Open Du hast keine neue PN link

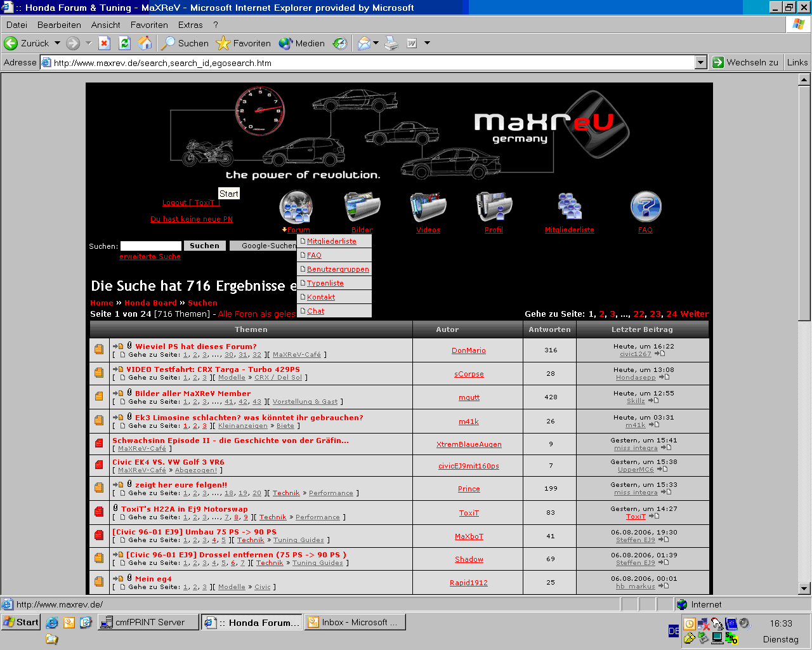coord(192,219)
